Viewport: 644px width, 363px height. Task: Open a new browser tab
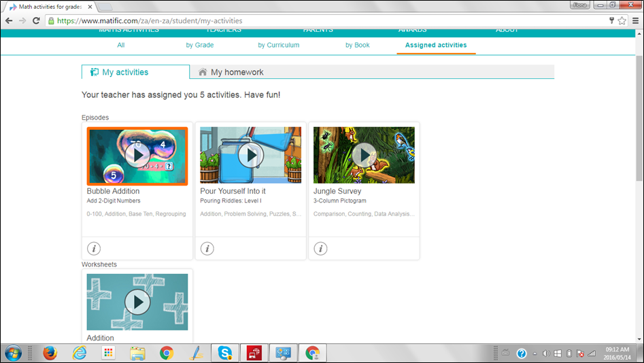coord(105,7)
